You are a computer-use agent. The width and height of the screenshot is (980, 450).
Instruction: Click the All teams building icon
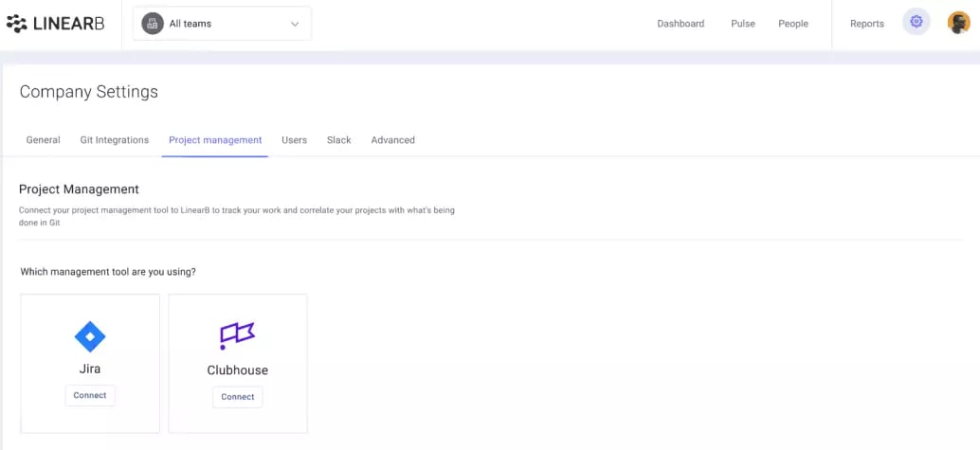[153, 24]
